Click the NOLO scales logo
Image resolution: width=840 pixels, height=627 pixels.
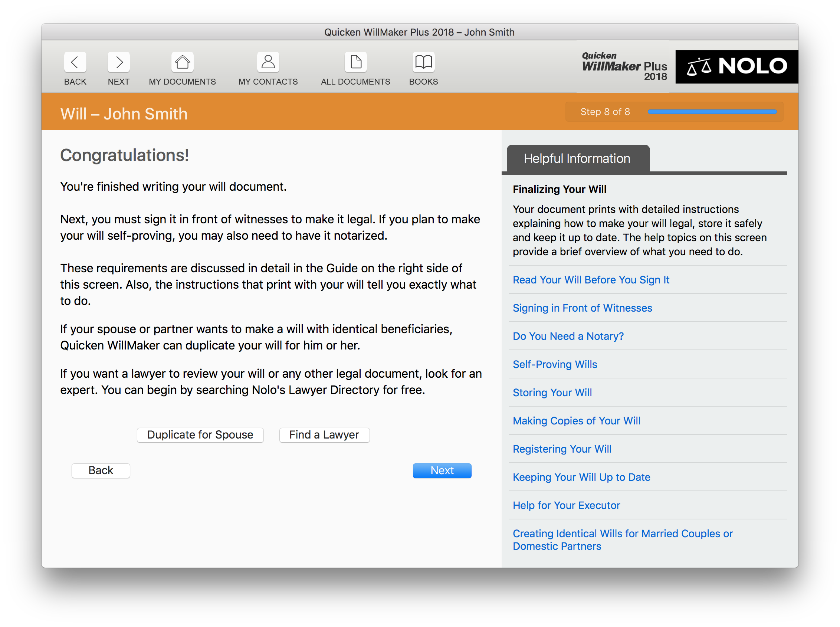pyautogui.click(x=736, y=66)
